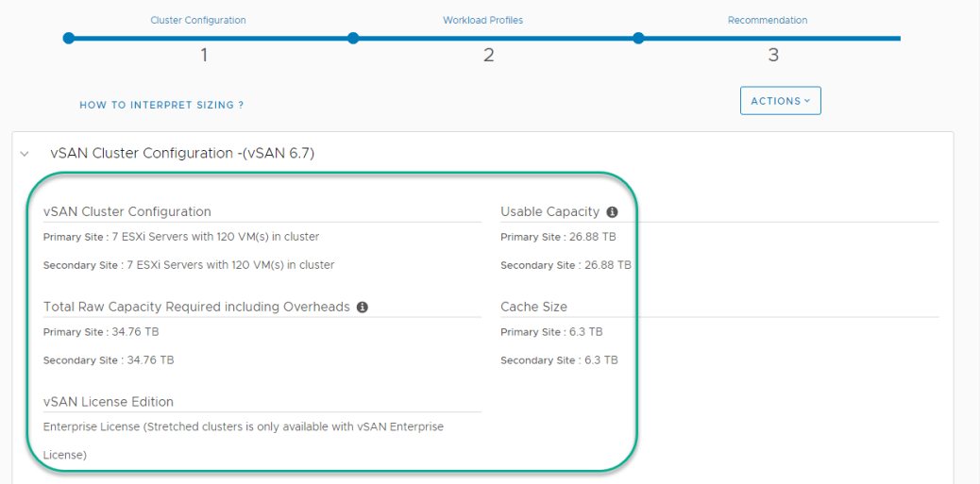Click step number 3 under the progress bar
The image size is (980, 484).
(773, 56)
